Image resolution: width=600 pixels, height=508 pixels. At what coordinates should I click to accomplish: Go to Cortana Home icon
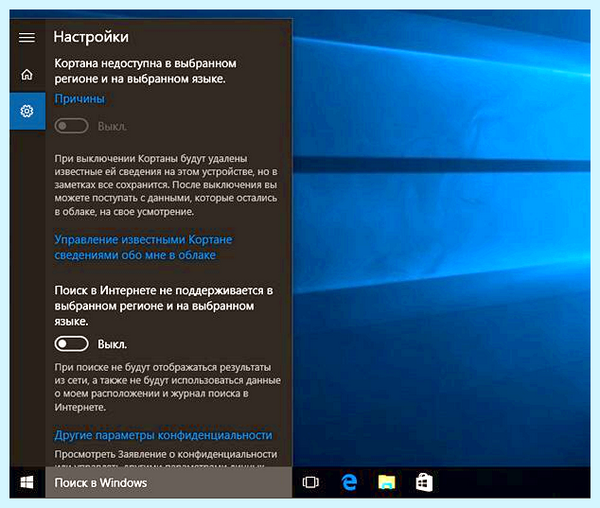[x=27, y=74]
